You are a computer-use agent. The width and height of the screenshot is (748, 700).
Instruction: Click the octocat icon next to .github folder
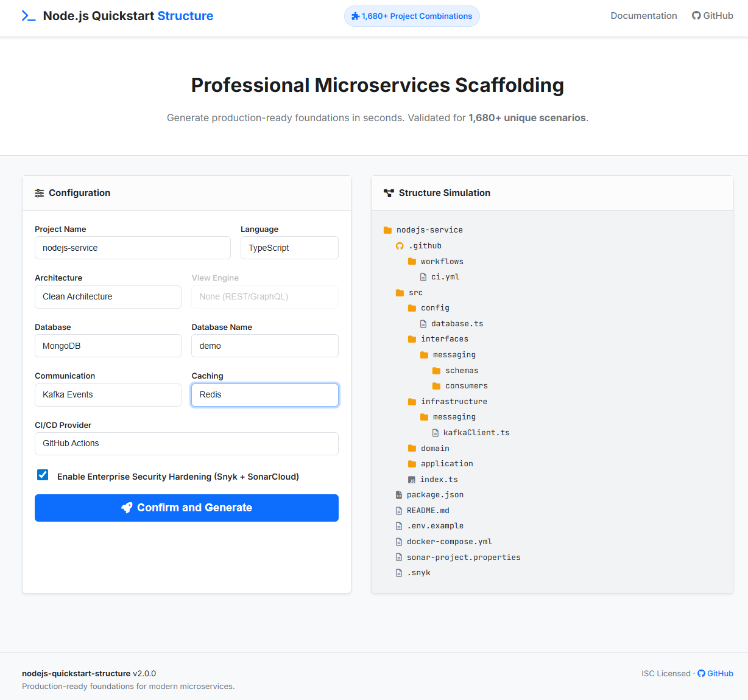click(400, 245)
